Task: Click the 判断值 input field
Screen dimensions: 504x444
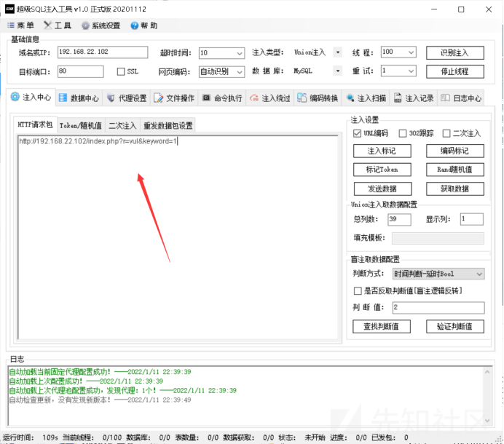Action: click(438, 307)
